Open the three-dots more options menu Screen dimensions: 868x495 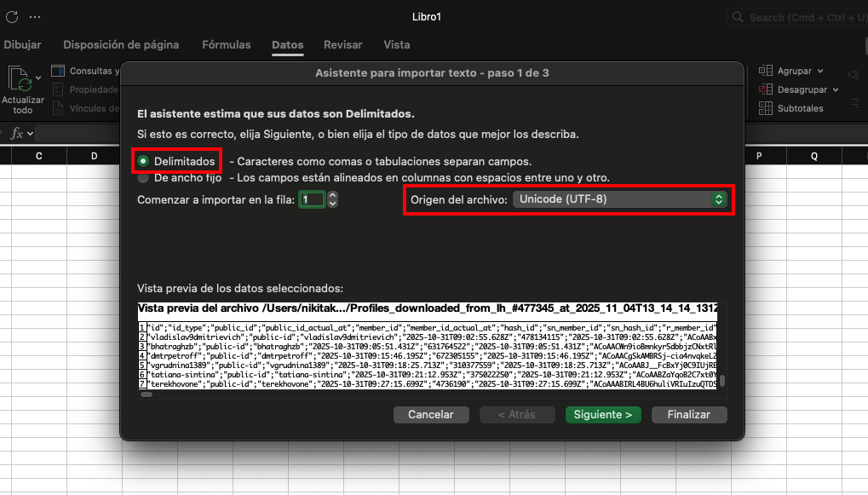(x=35, y=17)
